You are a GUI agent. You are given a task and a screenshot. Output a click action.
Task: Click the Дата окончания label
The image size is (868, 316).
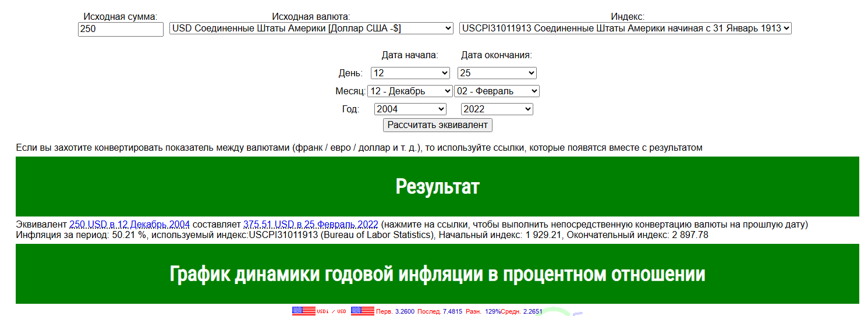[497, 55]
